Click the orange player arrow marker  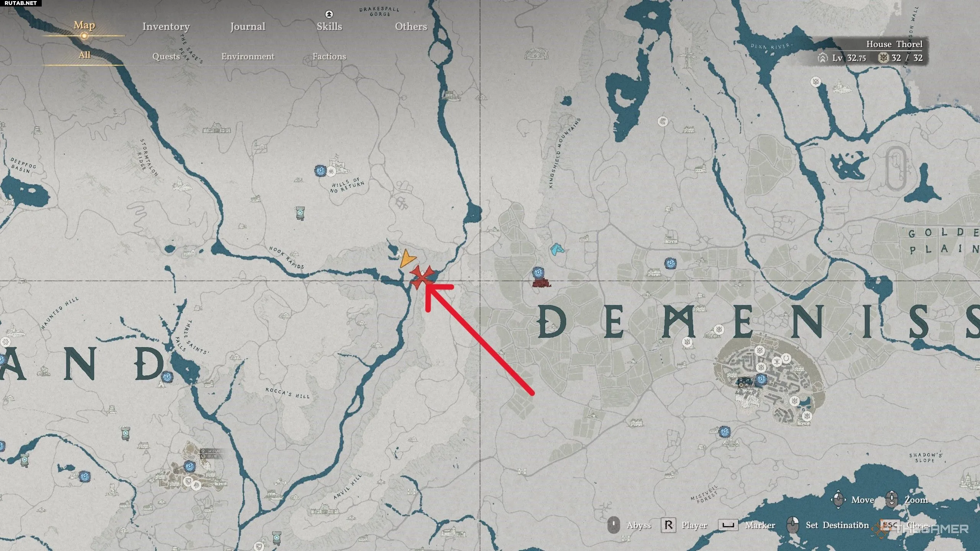pyautogui.click(x=407, y=258)
